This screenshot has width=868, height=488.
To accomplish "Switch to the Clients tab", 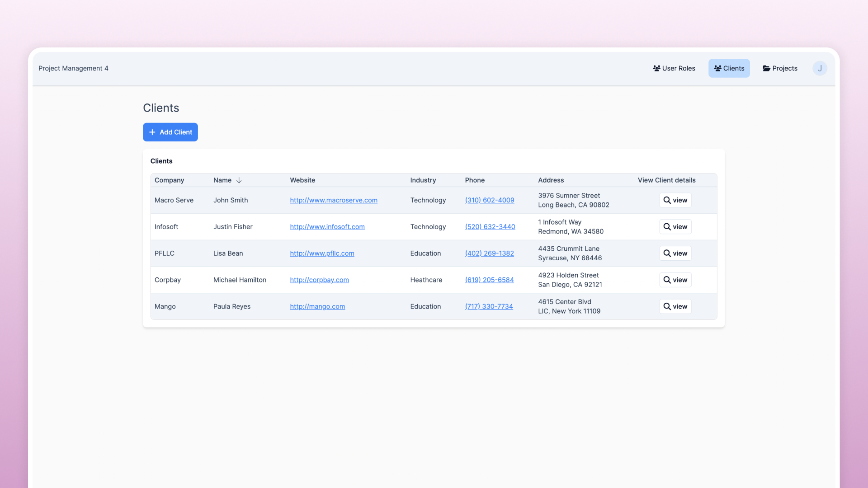I will tap(729, 68).
